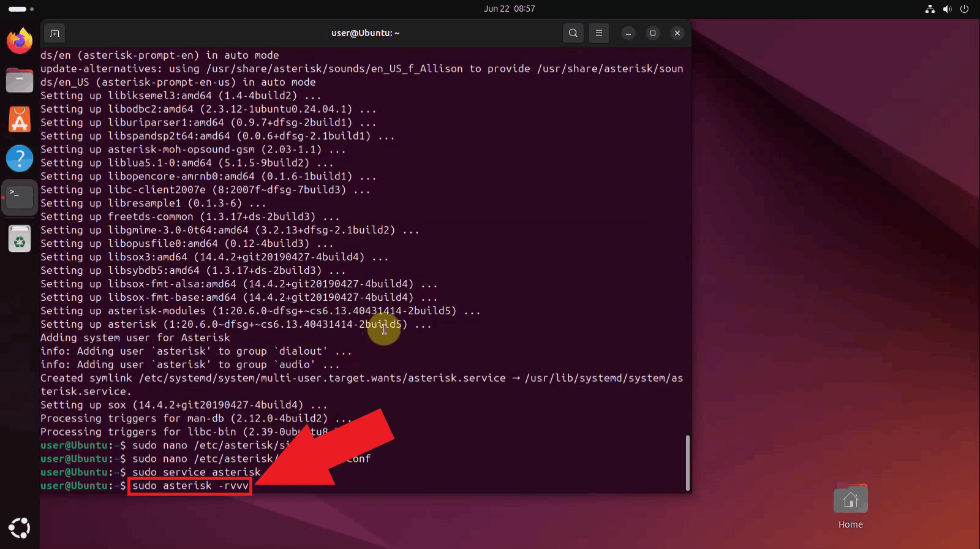Click the Activities workspace indicator
The image size is (980, 549).
coord(21,9)
